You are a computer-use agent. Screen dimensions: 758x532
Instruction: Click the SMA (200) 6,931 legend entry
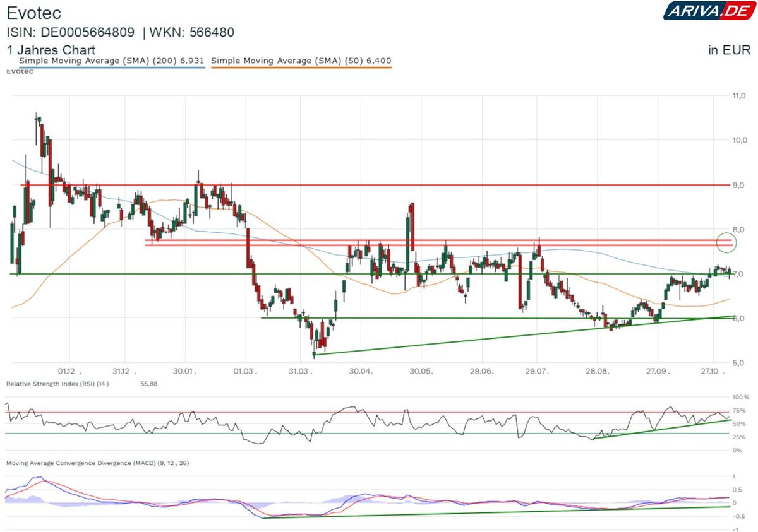pos(112,61)
